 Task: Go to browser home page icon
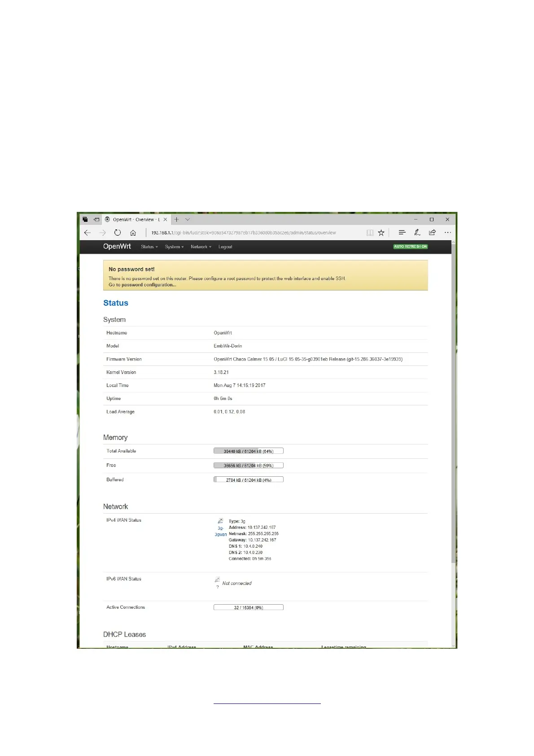133,233
